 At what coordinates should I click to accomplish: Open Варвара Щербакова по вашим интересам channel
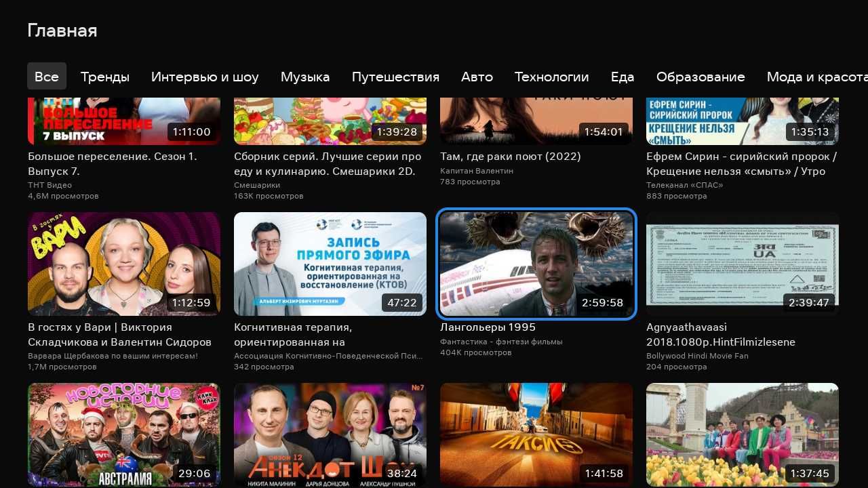click(x=113, y=356)
